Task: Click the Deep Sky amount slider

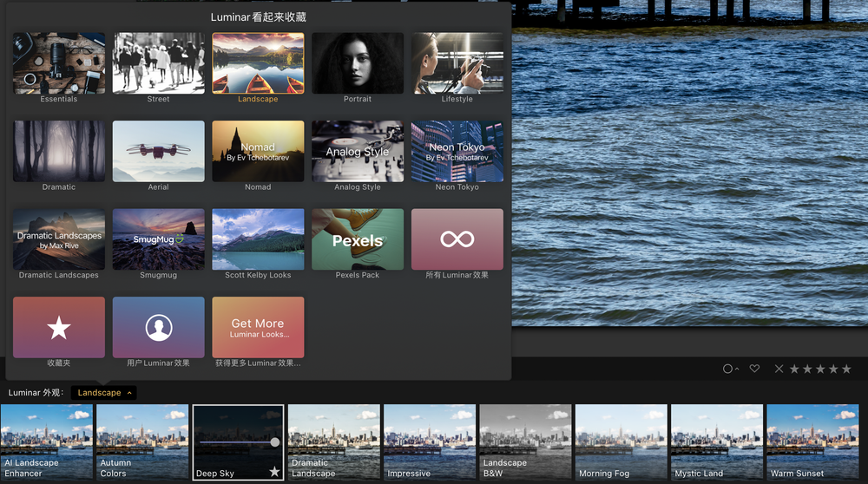Action: pos(240,442)
